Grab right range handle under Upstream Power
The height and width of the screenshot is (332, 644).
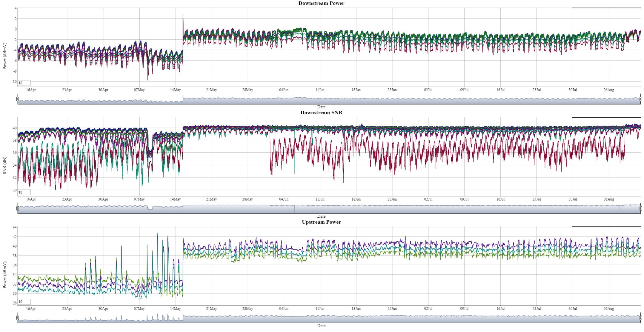pyautogui.click(x=641, y=318)
